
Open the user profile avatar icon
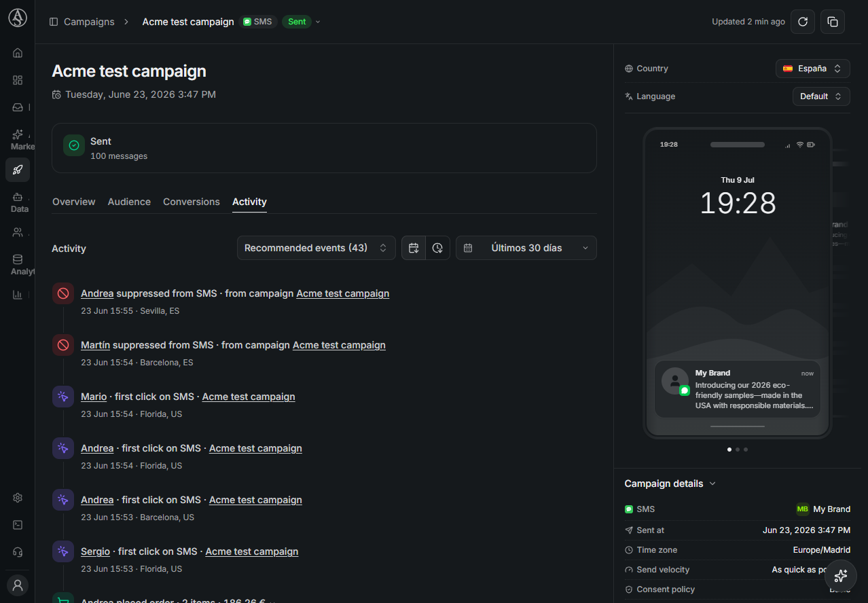coord(18,585)
